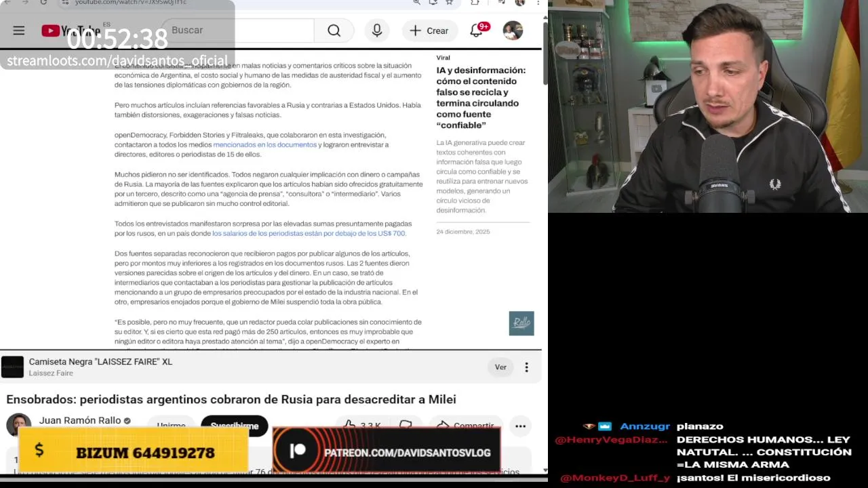
Task: Click the paragraph starting 'Dos fuentes separadas reconocieron'
Action: tap(267, 278)
